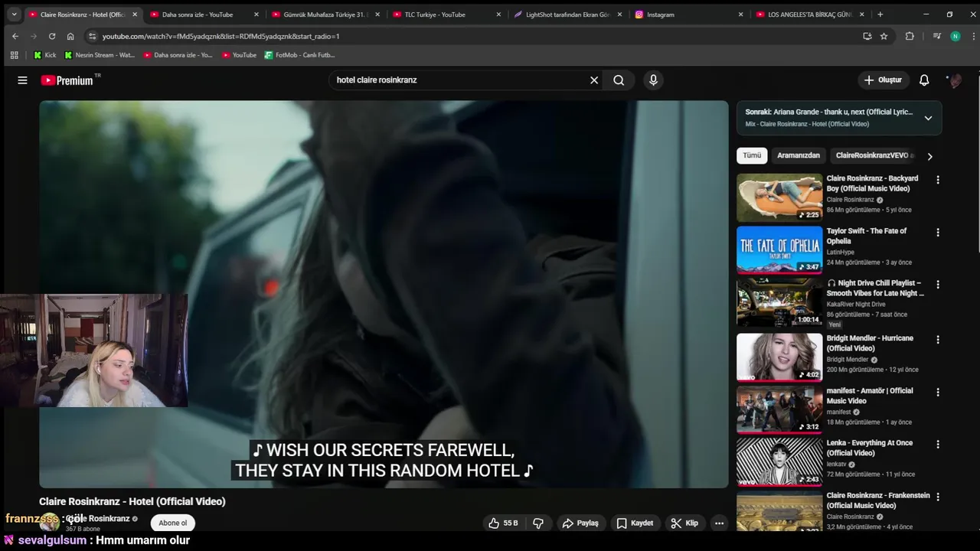
Task: Click the YouTube search input field
Action: pyautogui.click(x=459, y=80)
